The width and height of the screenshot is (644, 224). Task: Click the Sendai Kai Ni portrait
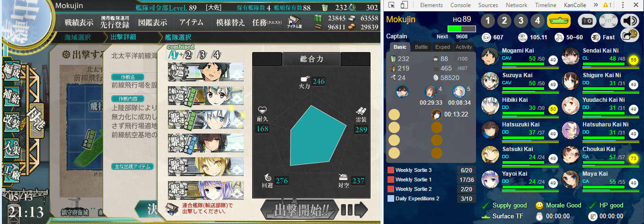tap(571, 56)
